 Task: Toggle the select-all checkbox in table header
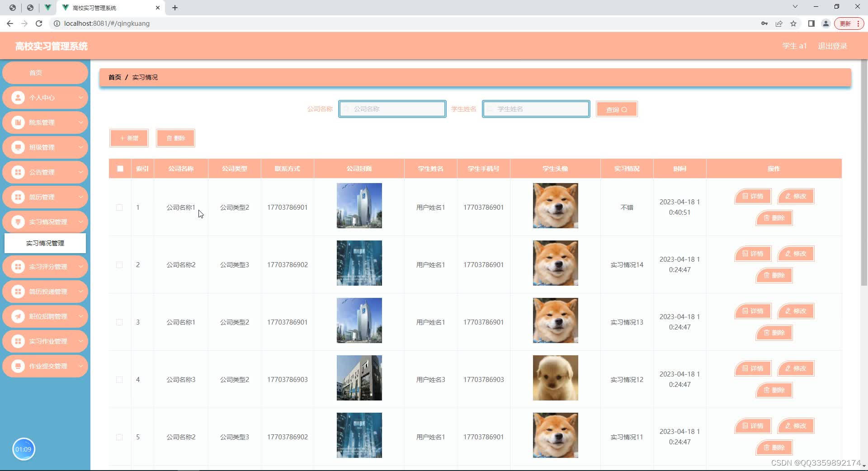tap(120, 169)
